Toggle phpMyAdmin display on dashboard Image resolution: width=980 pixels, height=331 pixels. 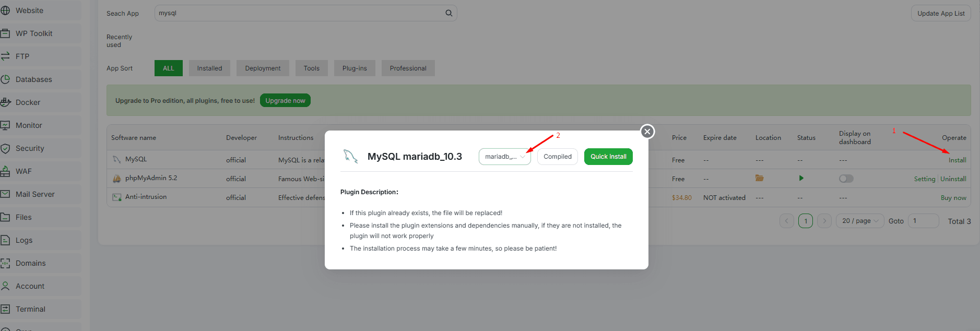(846, 179)
